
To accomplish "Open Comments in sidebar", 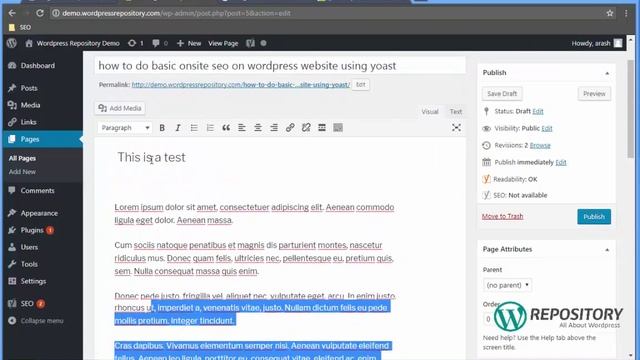I will click(x=37, y=190).
